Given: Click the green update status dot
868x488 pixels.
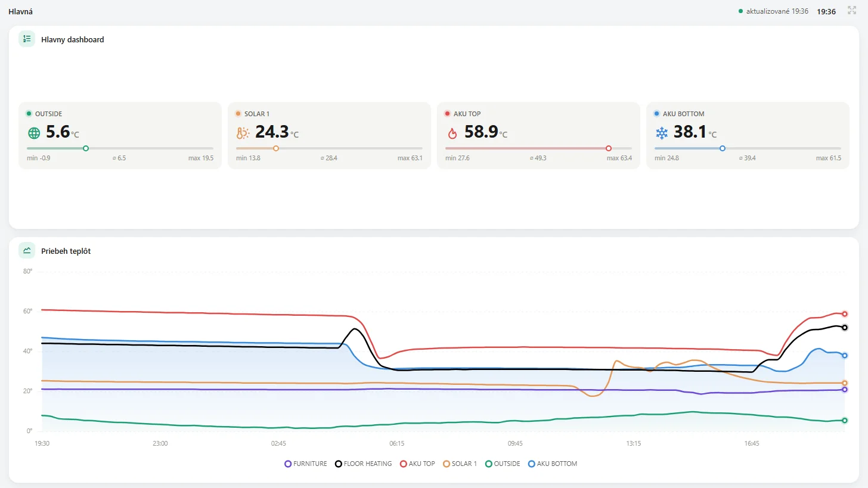Looking at the screenshot, I should pos(740,11).
